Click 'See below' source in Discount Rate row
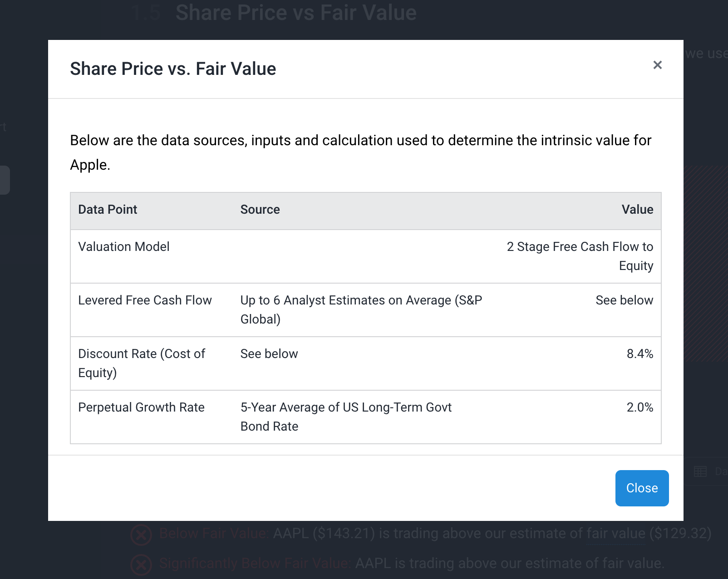This screenshot has height=579, width=728. [x=269, y=354]
